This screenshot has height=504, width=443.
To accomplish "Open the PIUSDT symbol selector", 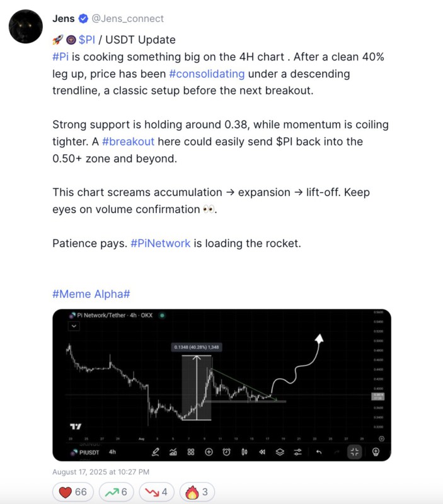I will (88, 452).
